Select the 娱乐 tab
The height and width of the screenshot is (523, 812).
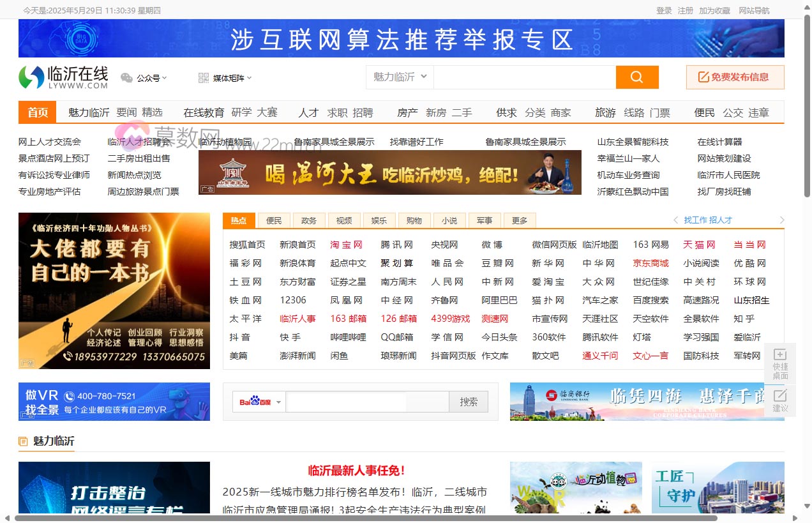[x=379, y=220]
